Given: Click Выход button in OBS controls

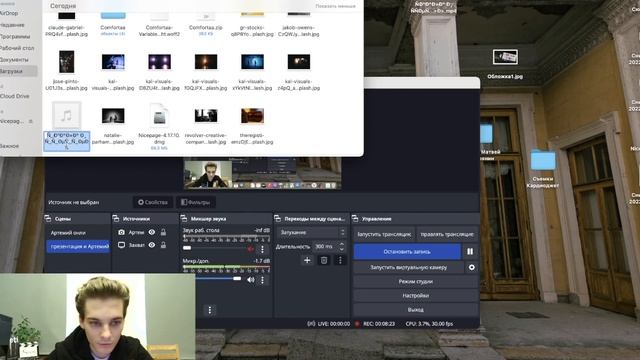Looking at the screenshot, I should 416,310.
